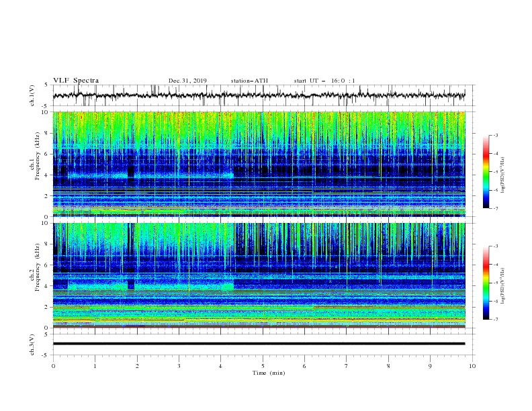The height and width of the screenshot is (411, 532).
Task: Click time axis tick label "9"
Action: click(430, 366)
